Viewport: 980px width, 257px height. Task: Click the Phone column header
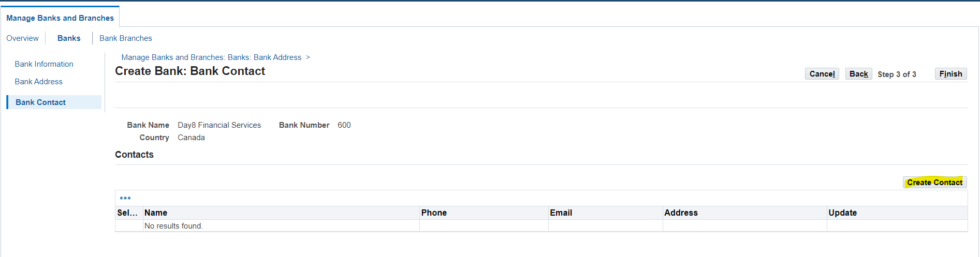484,213
